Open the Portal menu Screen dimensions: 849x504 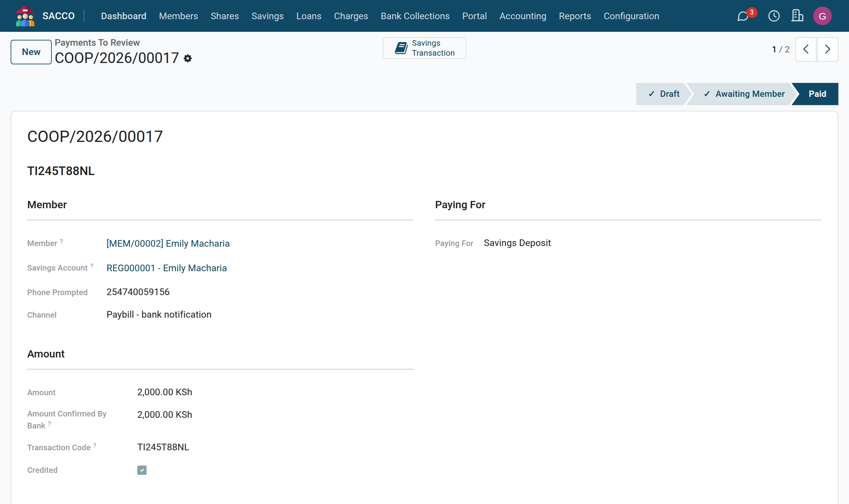click(x=475, y=16)
